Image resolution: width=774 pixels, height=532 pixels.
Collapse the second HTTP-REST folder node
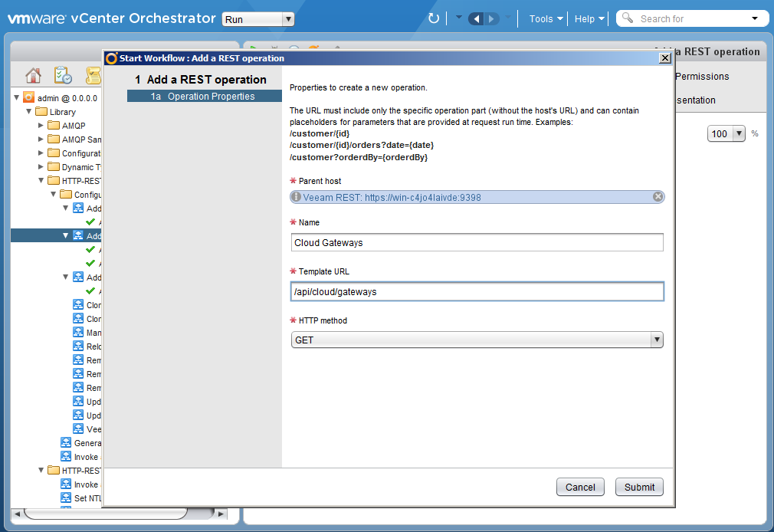[x=41, y=471]
